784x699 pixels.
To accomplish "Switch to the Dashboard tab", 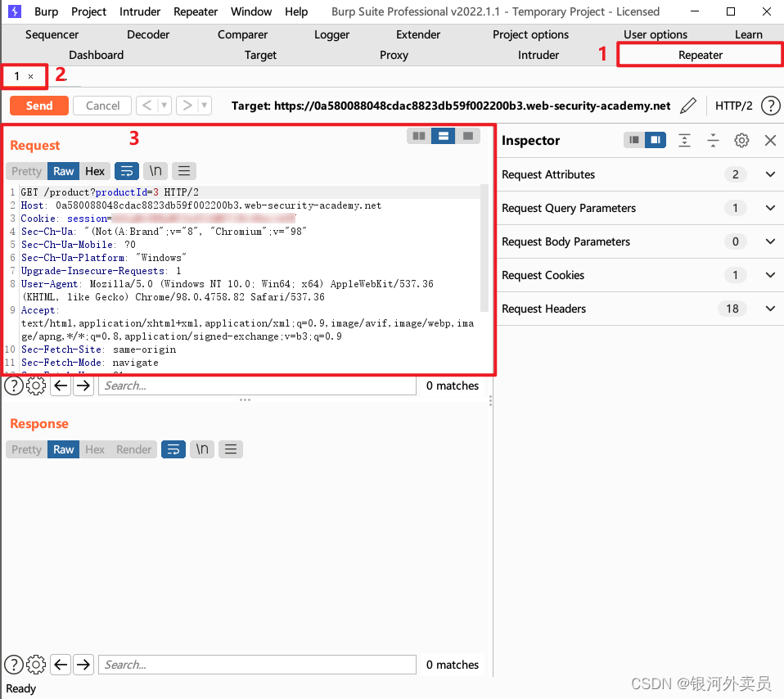I will pyautogui.click(x=96, y=55).
